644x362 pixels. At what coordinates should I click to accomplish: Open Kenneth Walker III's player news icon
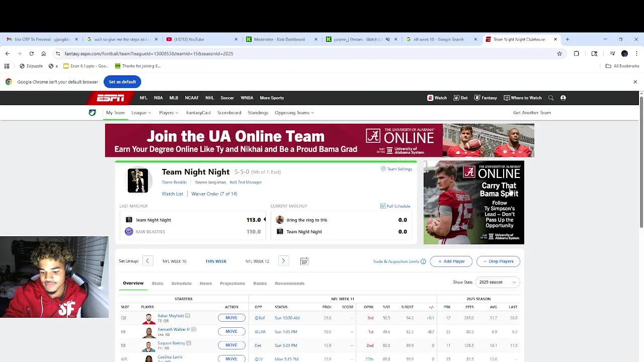click(x=194, y=329)
